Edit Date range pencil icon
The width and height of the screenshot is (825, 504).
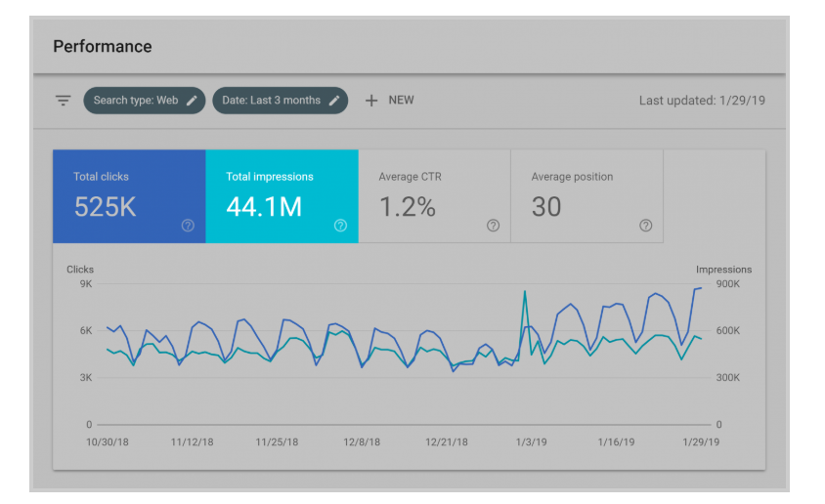(334, 101)
